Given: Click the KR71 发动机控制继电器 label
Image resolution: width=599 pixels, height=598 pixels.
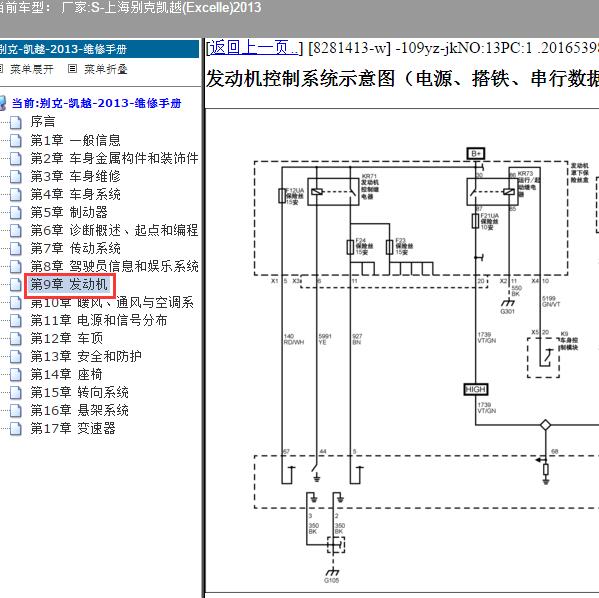Looking at the screenshot, I should 370,186.
